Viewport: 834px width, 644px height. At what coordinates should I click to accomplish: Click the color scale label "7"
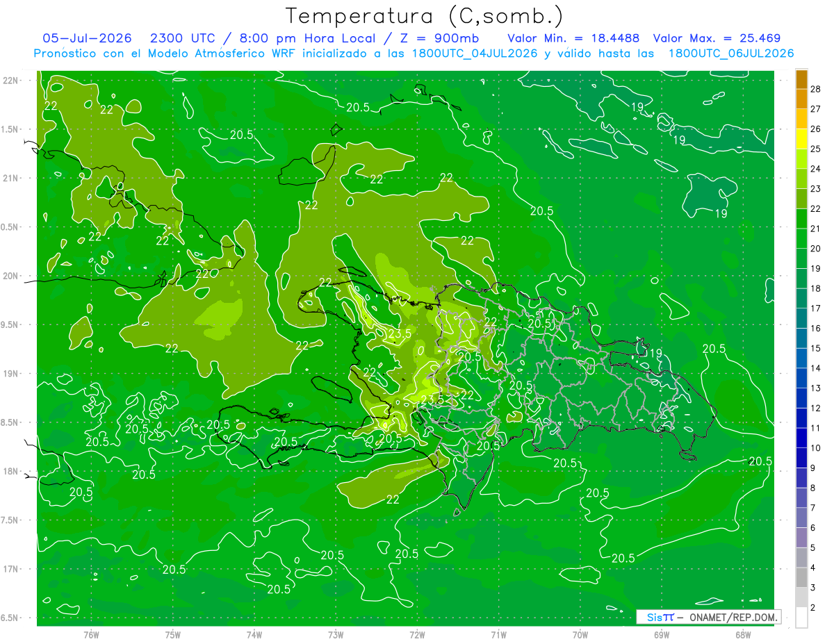[813, 509]
